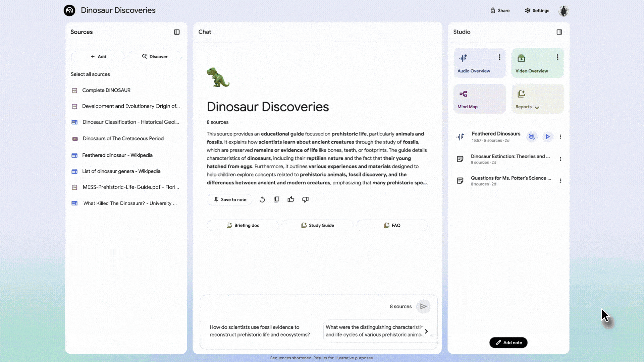Click the Share button
The width and height of the screenshot is (644, 362).
[500, 11]
